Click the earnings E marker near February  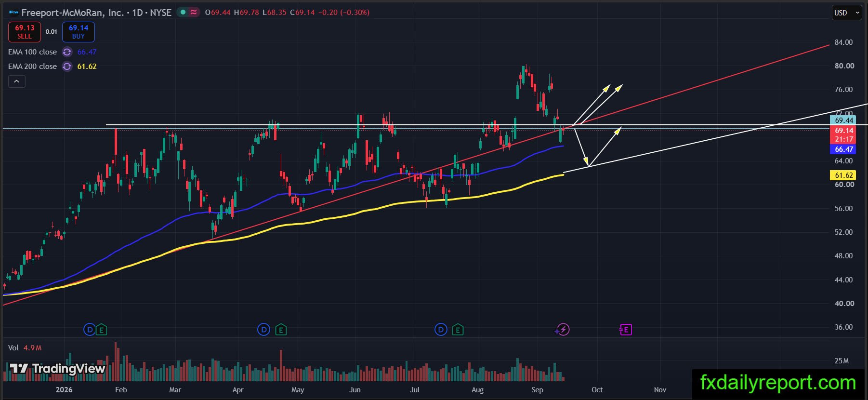point(101,330)
